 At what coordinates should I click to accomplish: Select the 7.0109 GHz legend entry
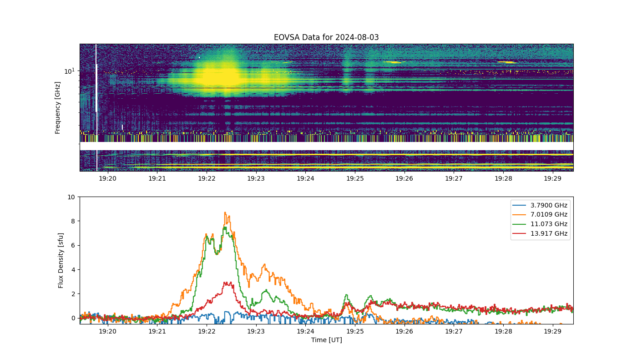point(540,214)
